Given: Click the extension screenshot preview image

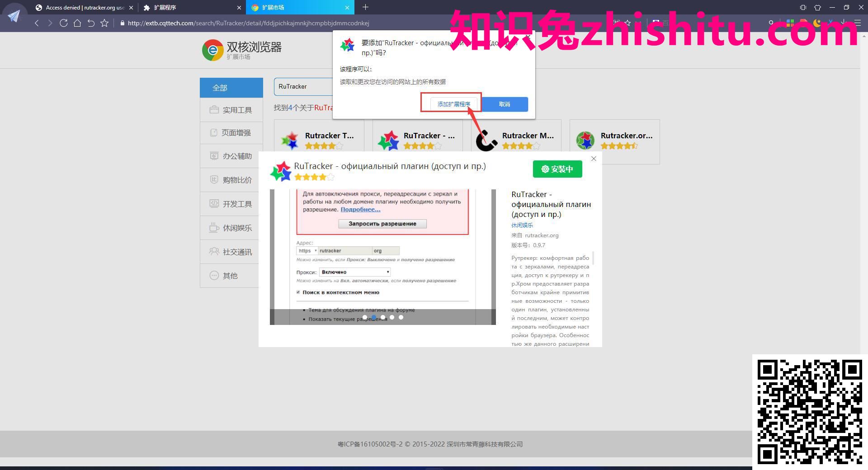Looking at the screenshot, I should point(382,257).
